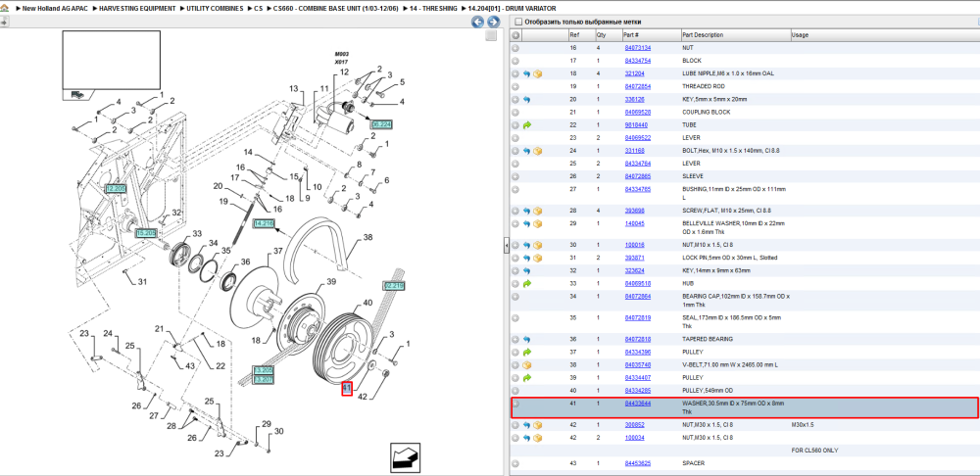The height and width of the screenshot is (476, 980).
Task: Go to next diagram with right arrow
Action: pos(493,22)
